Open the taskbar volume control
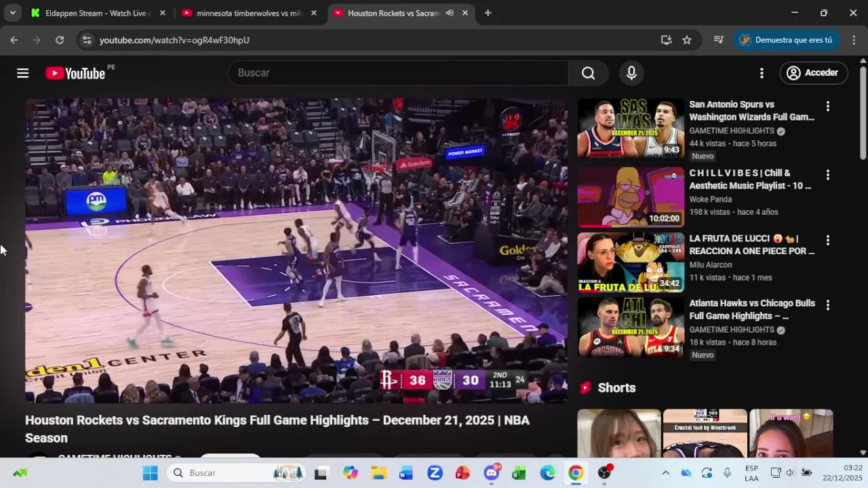The width and height of the screenshot is (868, 488). point(790,473)
